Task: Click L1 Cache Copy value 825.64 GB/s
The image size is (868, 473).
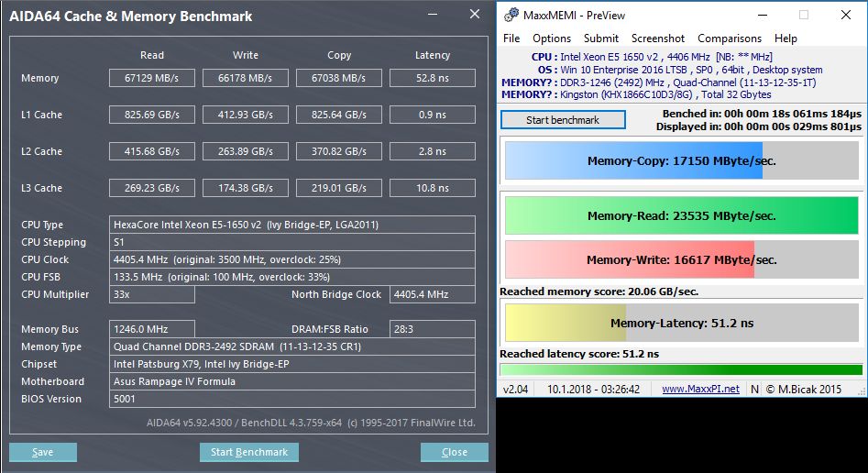Action: (339, 115)
